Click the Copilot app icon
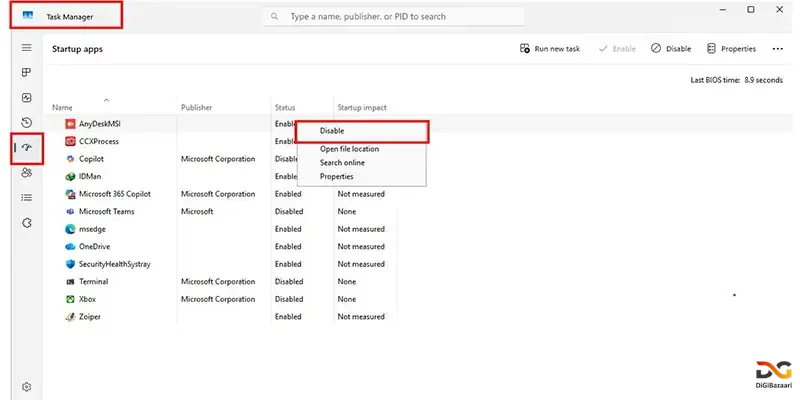The height and width of the screenshot is (400, 800). point(70,159)
